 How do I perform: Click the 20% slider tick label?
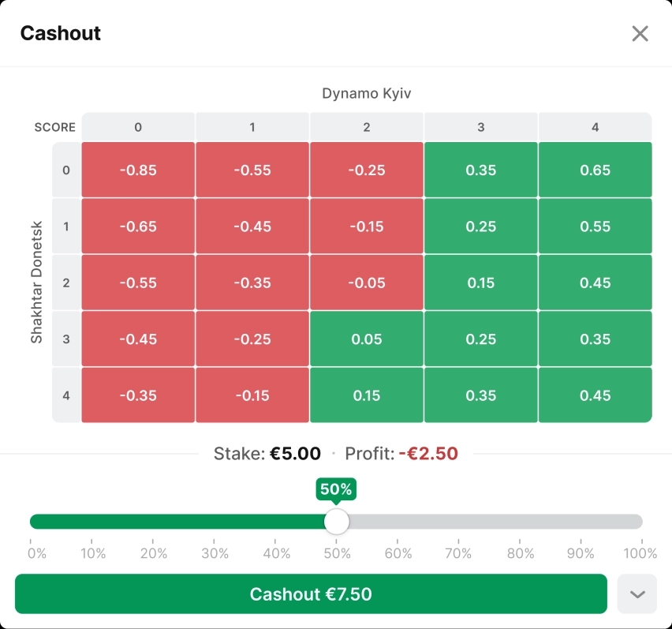tap(154, 553)
